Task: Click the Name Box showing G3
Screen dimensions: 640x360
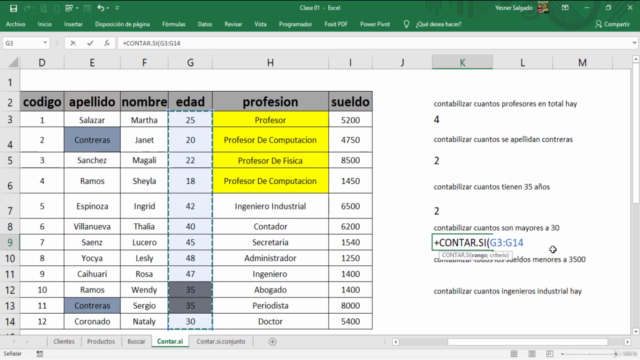Action: [x=22, y=43]
